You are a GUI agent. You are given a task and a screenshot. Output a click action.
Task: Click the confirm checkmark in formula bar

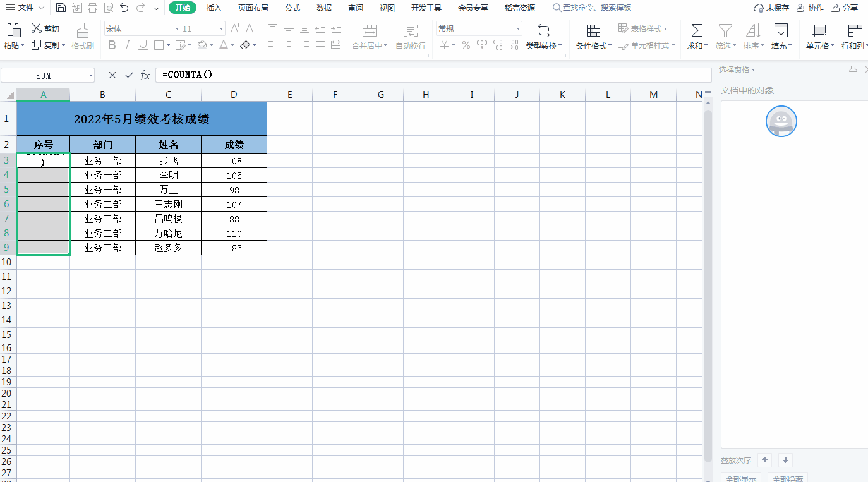pos(130,75)
